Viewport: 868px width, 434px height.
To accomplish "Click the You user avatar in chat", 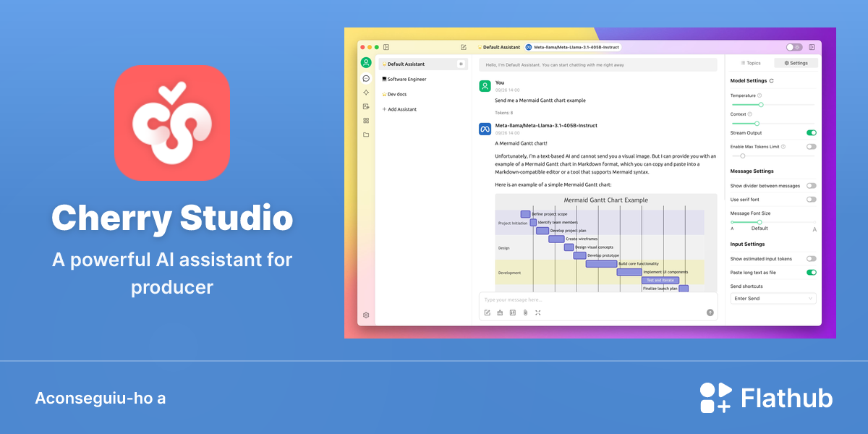I will (x=485, y=86).
